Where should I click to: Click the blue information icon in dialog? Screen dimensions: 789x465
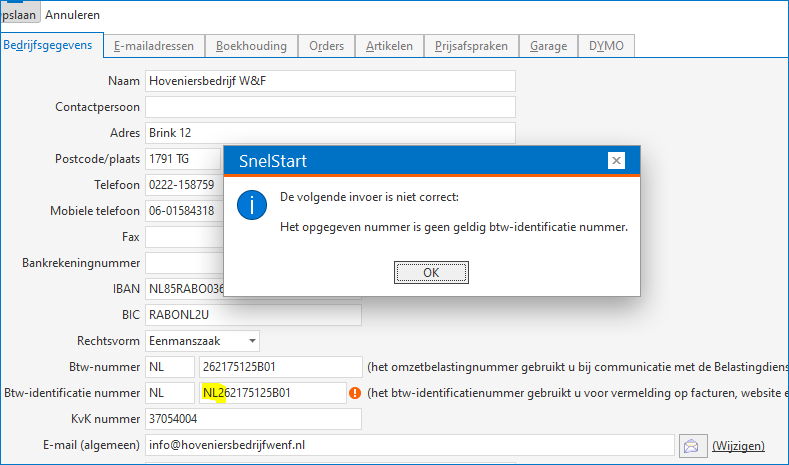252,205
